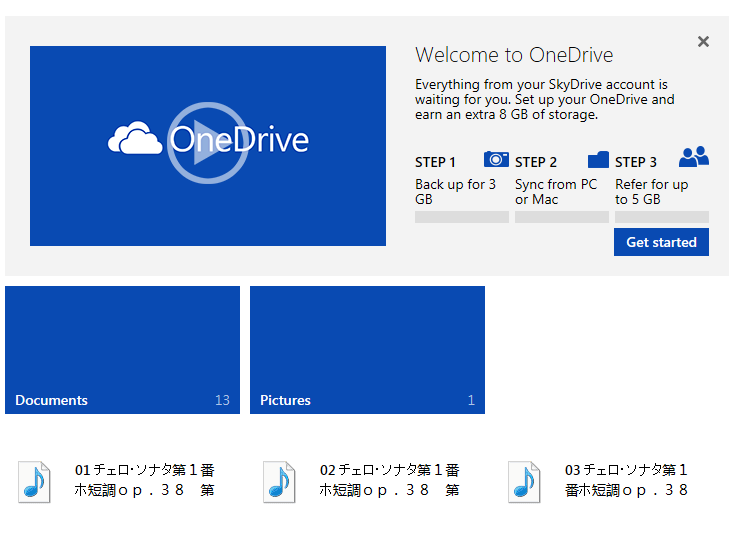Screen dimensions: 737x536
Task: Close the Welcome to OneDrive banner
Action: pos(703,41)
